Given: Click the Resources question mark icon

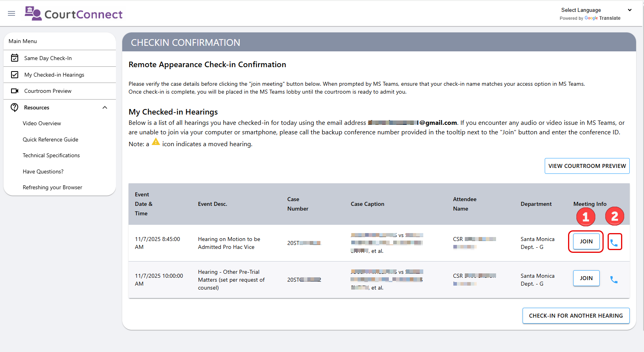Looking at the screenshot, I should [x=15, y=107].
